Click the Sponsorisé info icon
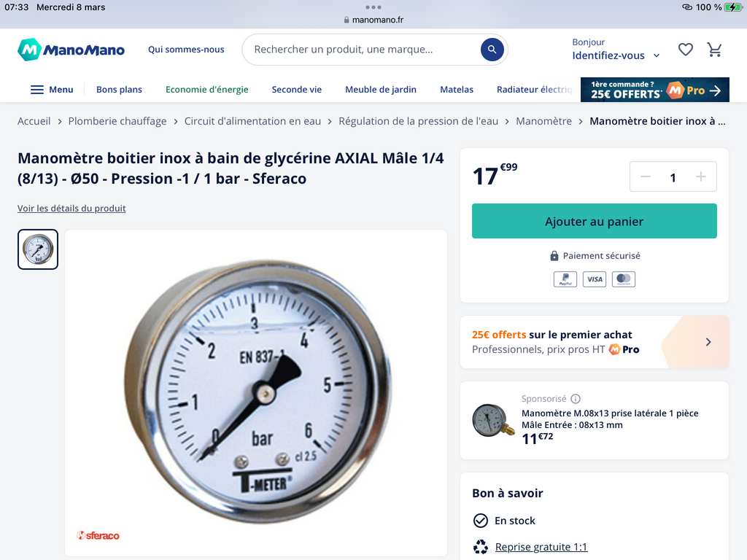The width and height of the screenshot is (747, 560). click(576, 399)
